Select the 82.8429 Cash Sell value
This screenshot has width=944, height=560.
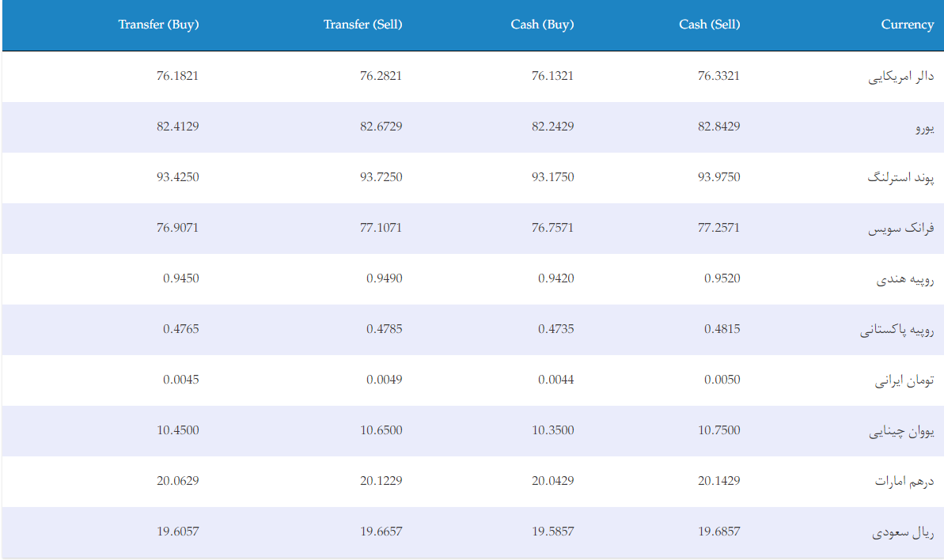coord(718,127)
